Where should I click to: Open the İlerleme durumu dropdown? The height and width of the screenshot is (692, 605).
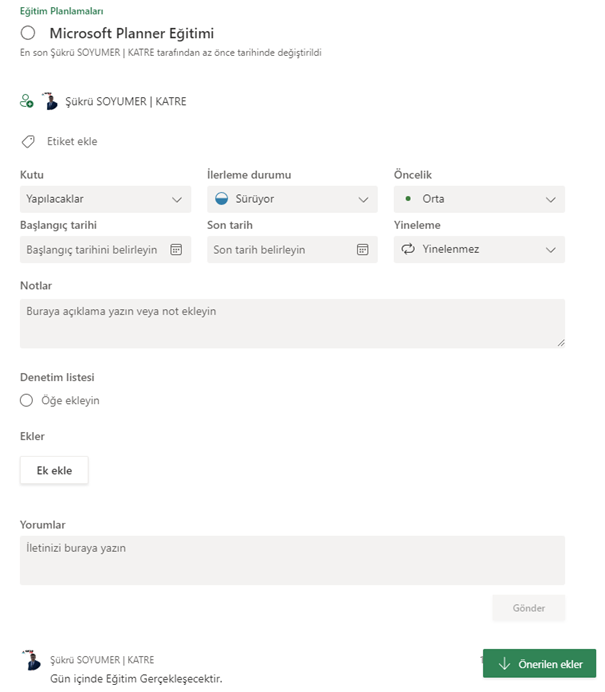(292, 199)
